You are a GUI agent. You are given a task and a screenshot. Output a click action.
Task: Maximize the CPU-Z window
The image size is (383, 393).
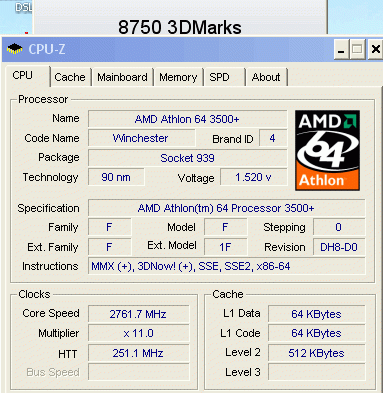click(357, 49)
